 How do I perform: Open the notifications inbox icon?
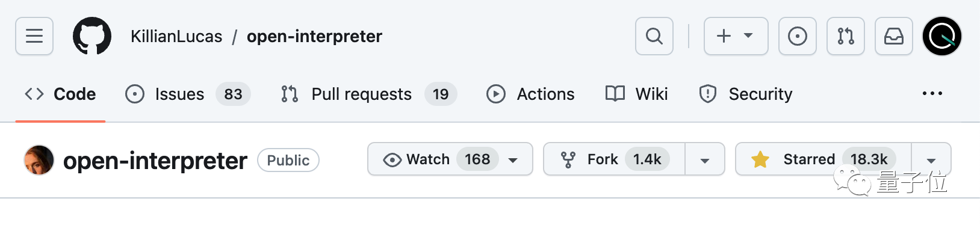click(x=894, y=36)
